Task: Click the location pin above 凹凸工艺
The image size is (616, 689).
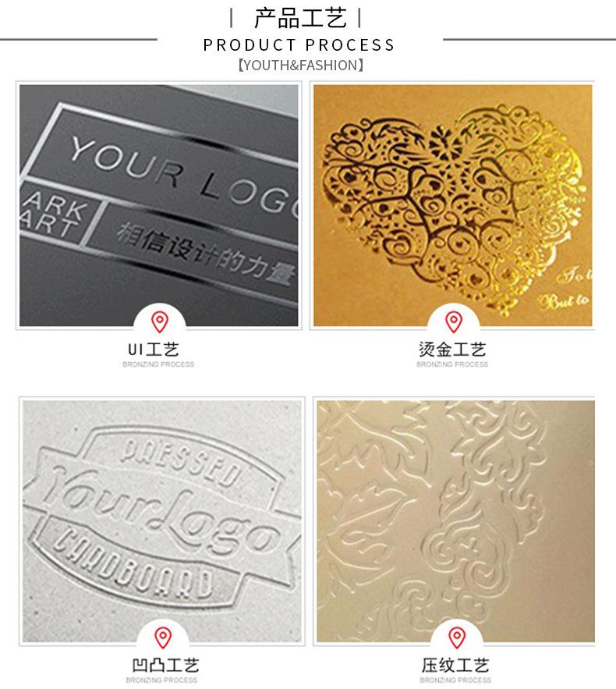Action: coord(163,638)
